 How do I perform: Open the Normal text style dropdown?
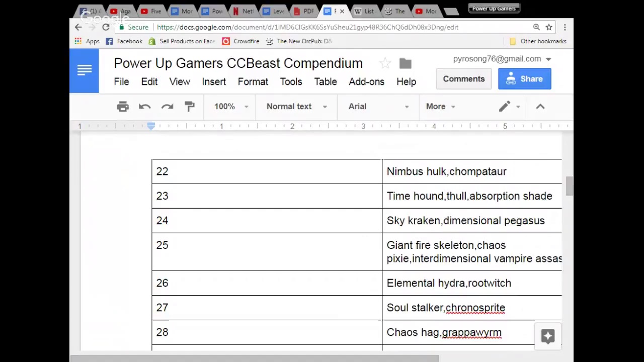tap(296, 107)
